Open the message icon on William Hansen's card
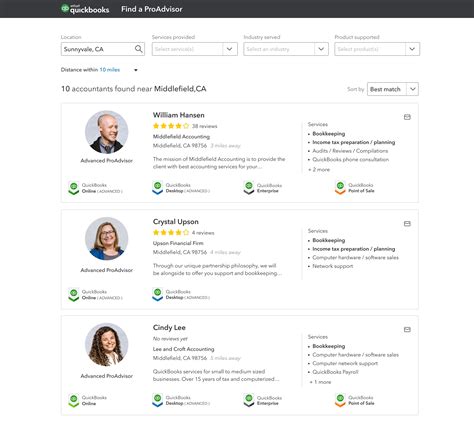Image resolution: width=474 pixels, height=443 pixels. click(x=407, y=117)
